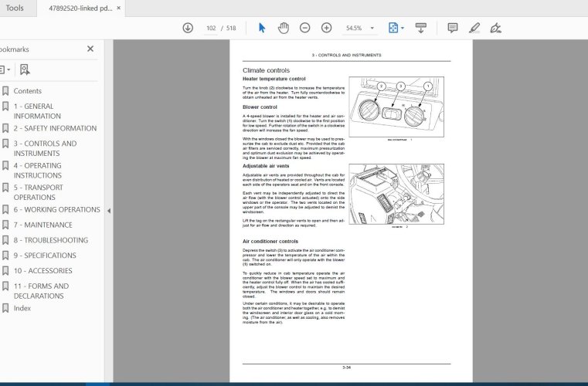Zoom in with the plus icon
This screenshot has width=588, height=386.
pyautogui.click(x=327, y=28)
